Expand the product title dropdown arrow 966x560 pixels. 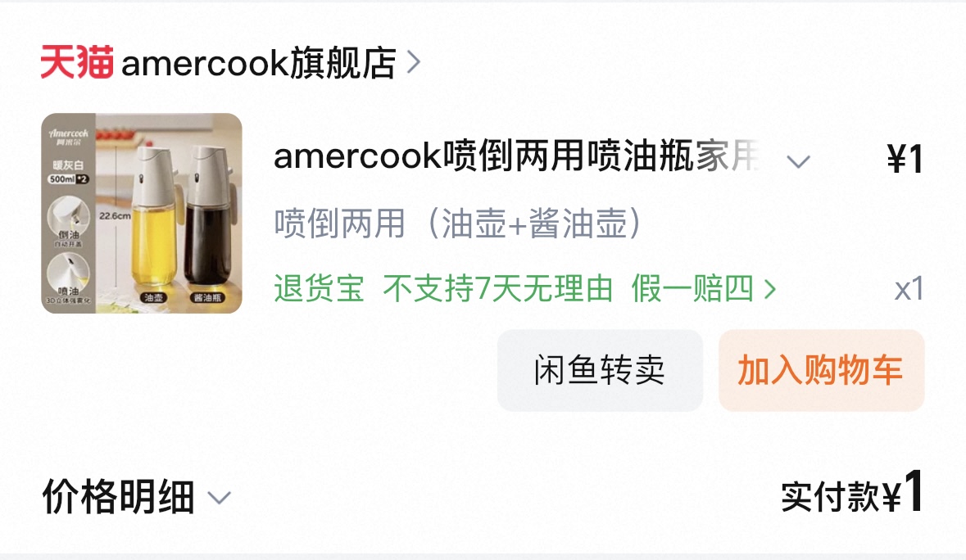pos(798,162)
